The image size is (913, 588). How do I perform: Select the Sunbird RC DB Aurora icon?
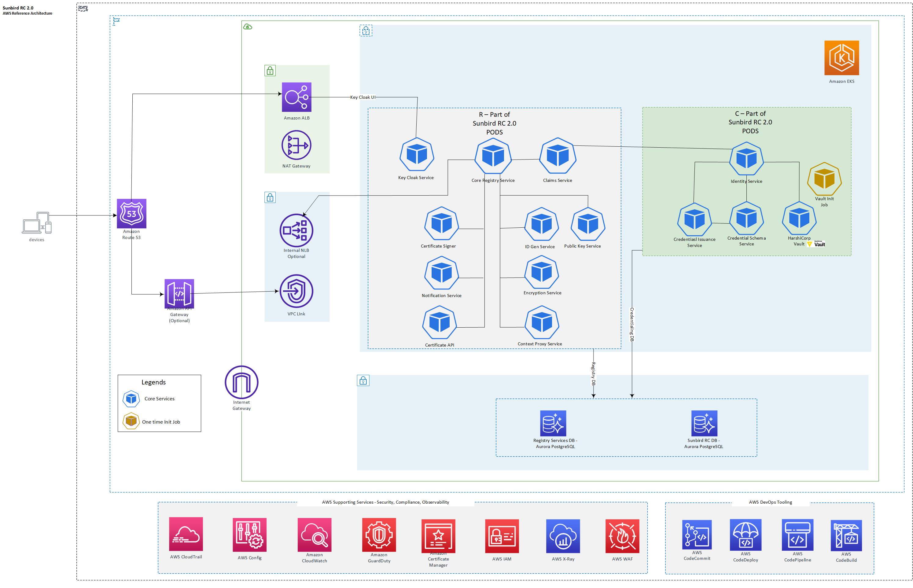tap(704, 423)
